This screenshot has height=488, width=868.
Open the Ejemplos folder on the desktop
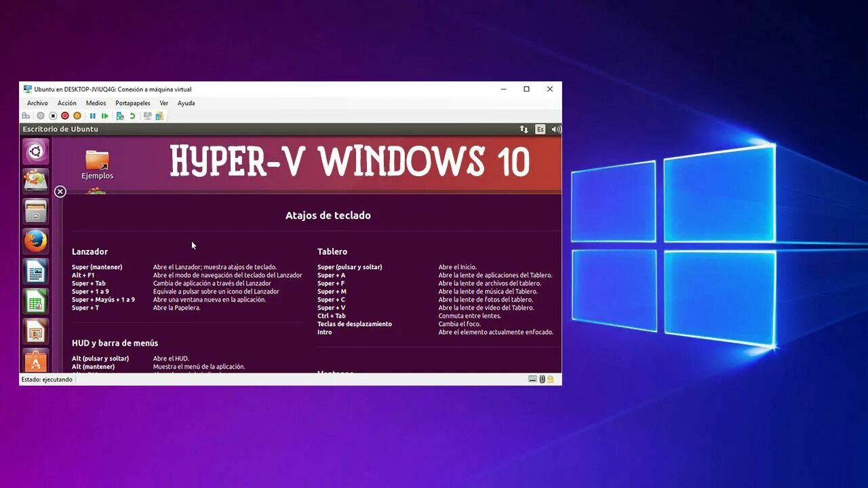(97, 165)
